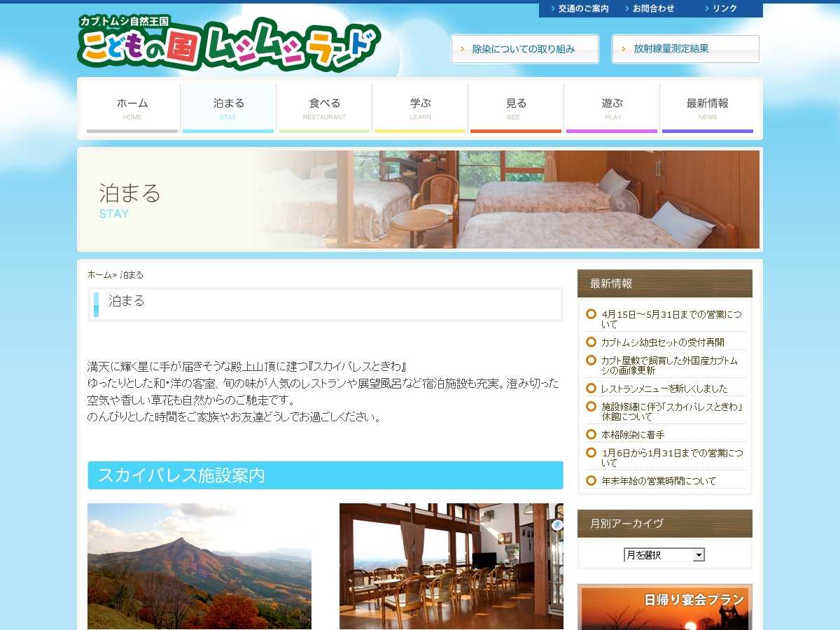Click the ホーム breadcrumb link
This screenshot has width=840, height=630.
click(99, 275)
